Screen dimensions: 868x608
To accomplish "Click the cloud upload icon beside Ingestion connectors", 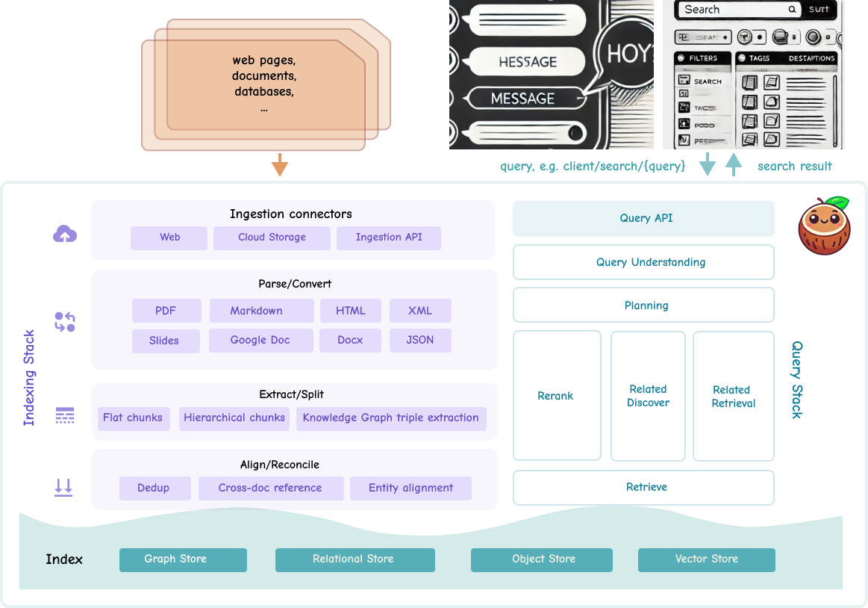I will 65,235.
